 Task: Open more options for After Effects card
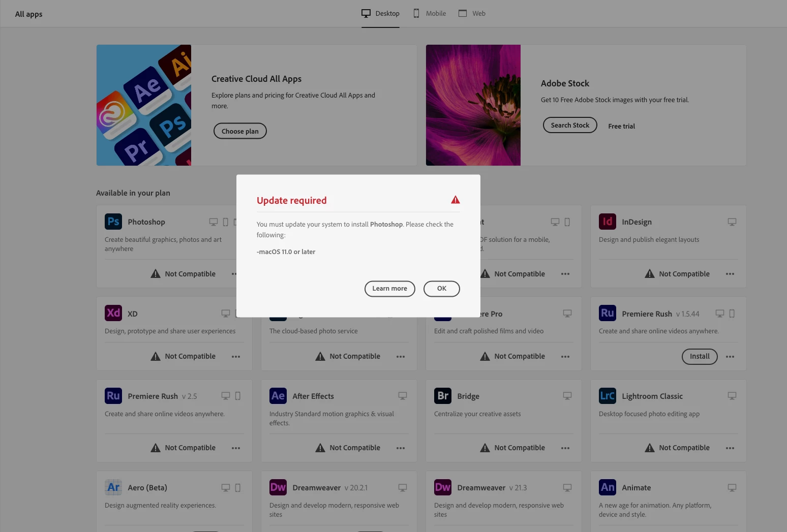[401, 448]
